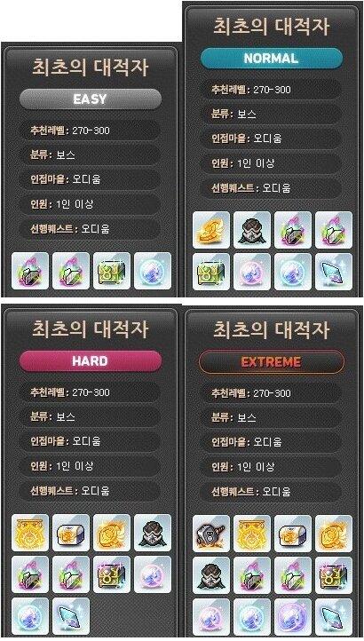
Task: Click the 인접마을 row in the HARD panel
Action: (x=90, y=441)
